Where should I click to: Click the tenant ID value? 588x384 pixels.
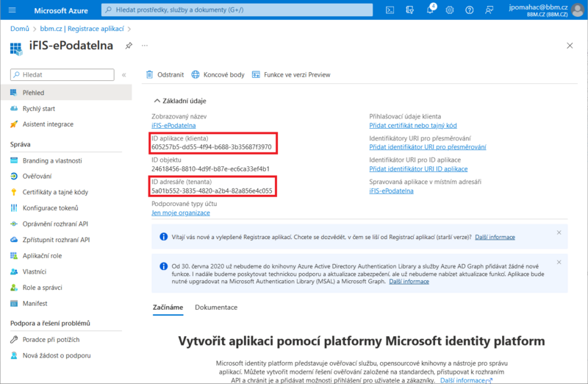(212, 191)
